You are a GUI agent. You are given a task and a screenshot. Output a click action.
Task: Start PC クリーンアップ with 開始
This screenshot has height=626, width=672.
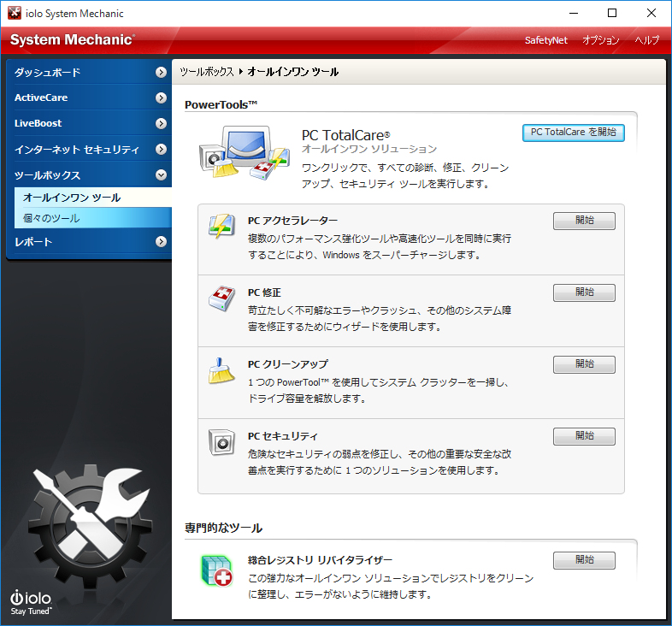[584, 364]
